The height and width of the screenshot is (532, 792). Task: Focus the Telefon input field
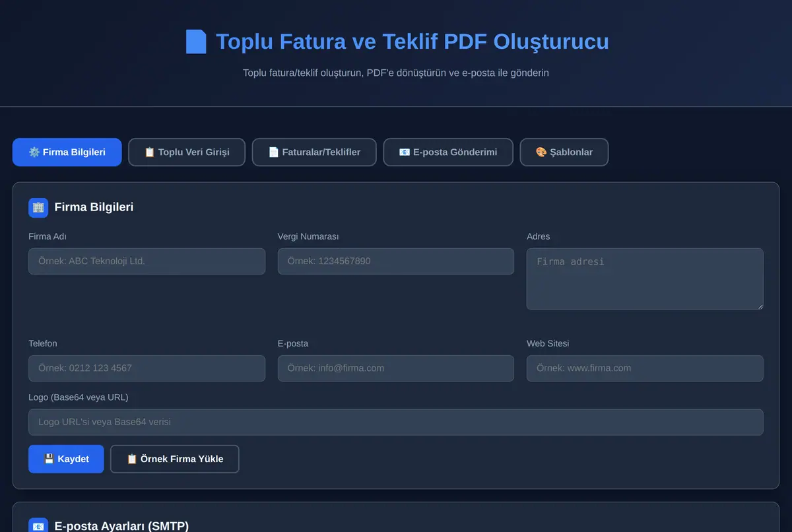pyautogui.click(x=147, y=368)
